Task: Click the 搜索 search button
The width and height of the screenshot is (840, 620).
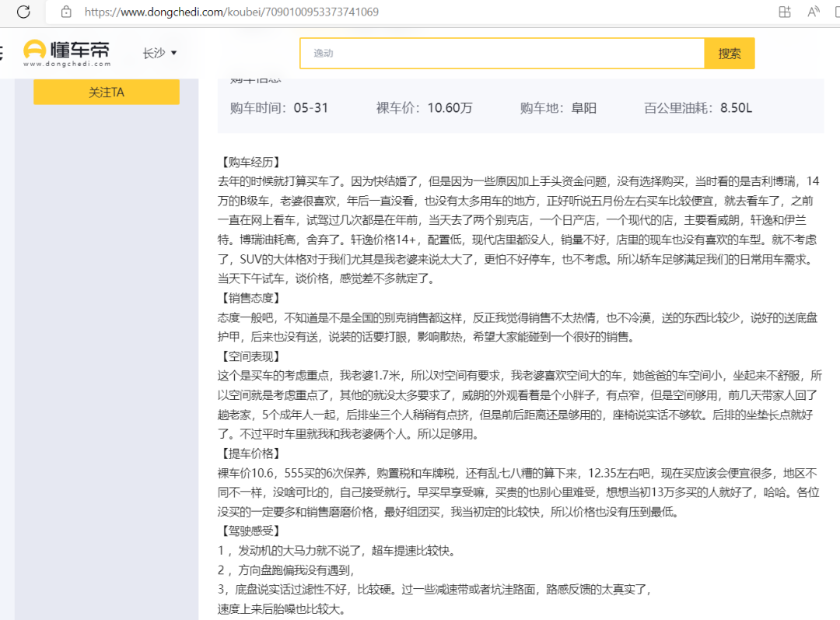Action: (x=729, y=53)
